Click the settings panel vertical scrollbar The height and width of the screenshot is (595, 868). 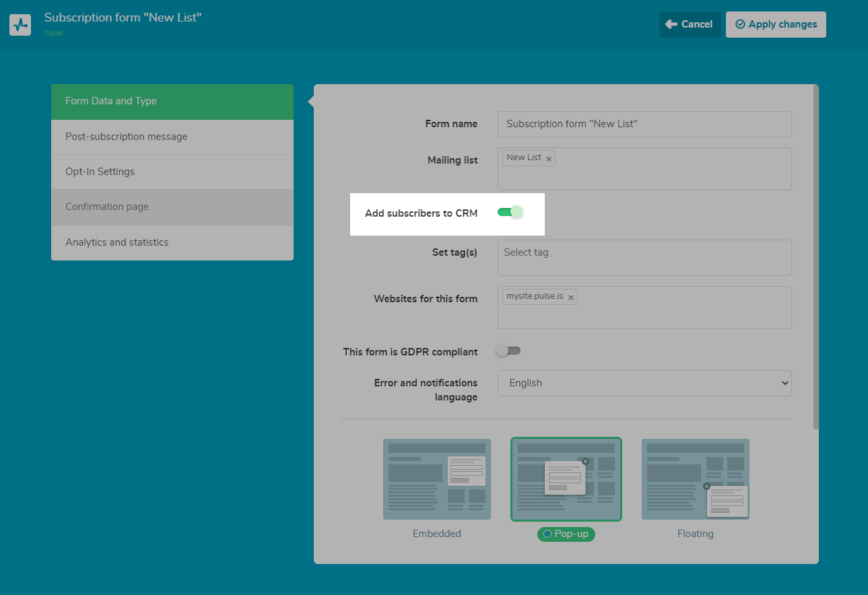click(816, 256)
